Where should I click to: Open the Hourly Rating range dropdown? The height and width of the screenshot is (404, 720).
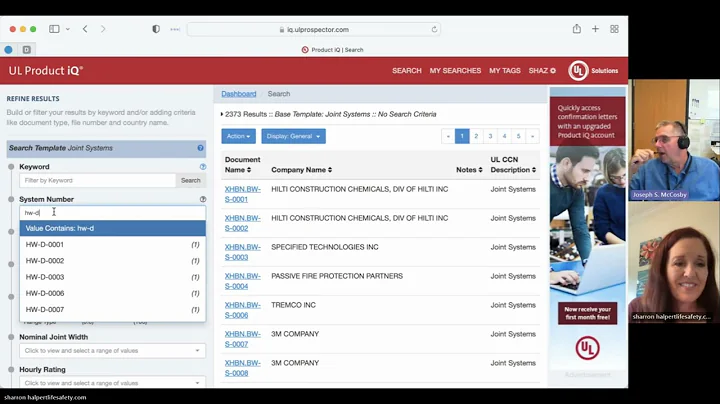point(112,382)
